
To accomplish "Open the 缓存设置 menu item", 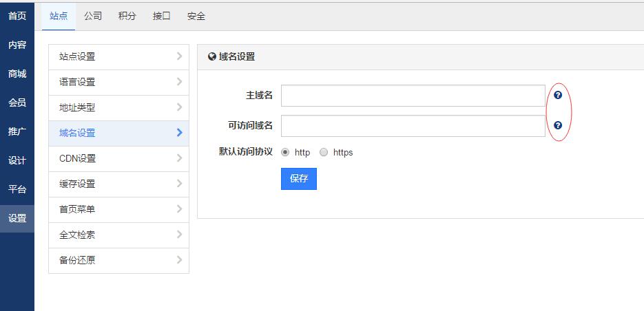I will (x=118, y=184).
